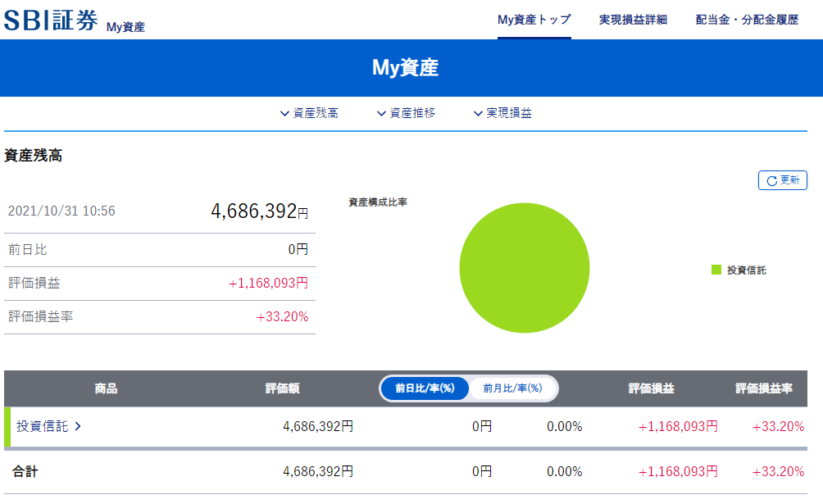Click the My資産 text beside logo

125,27
